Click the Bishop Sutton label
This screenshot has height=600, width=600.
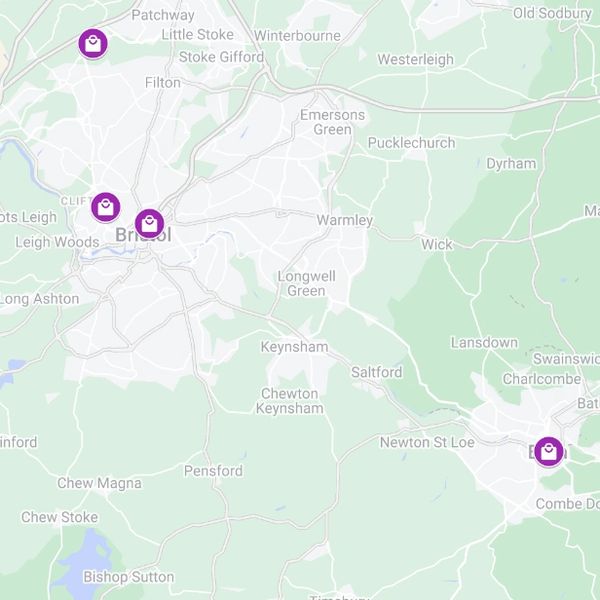[x=129, y=577]
